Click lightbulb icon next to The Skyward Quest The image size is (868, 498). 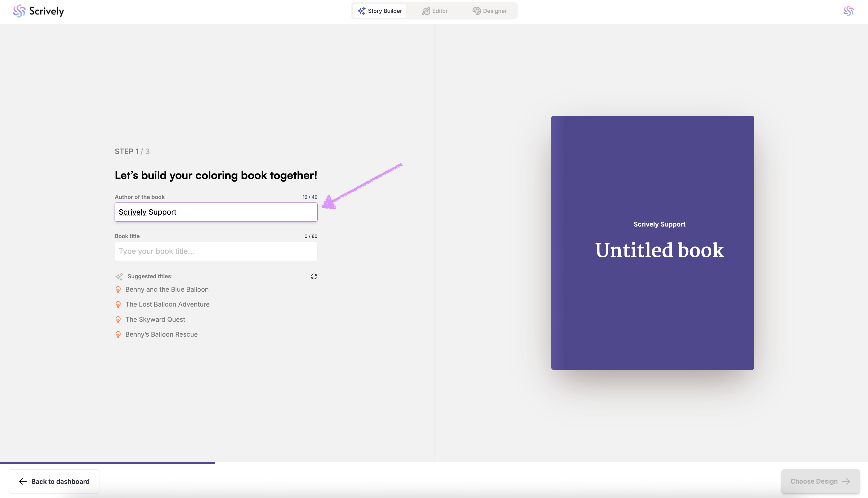coord(118,319)
